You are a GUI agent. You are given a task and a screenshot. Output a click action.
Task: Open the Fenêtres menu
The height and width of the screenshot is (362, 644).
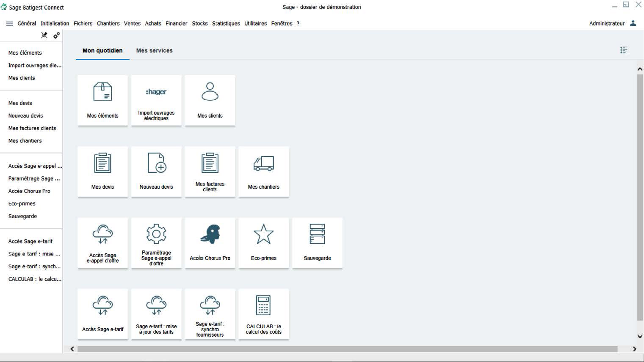[282, 23]
